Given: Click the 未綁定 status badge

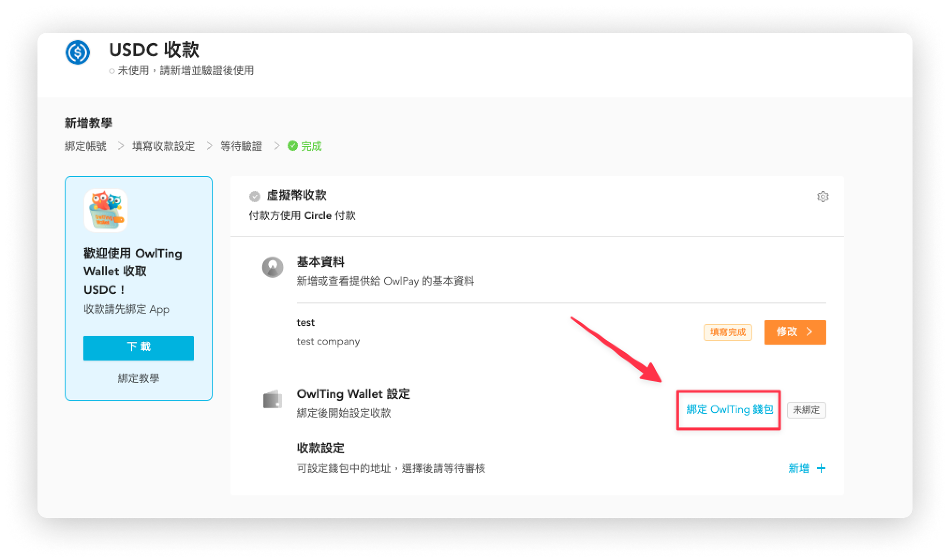Looking at the screenshot, I should pyautogui.click(x=806, y=410).
